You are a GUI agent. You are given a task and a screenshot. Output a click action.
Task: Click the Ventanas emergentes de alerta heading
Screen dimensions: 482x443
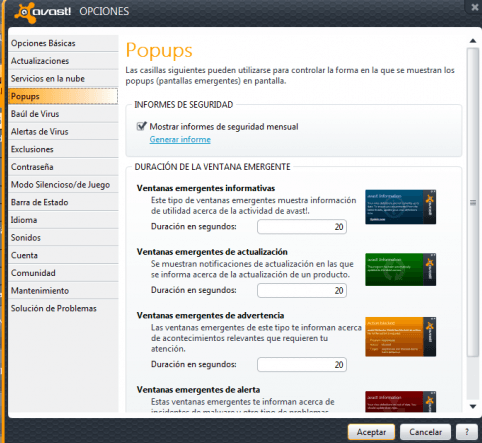(x=198, y=390)
